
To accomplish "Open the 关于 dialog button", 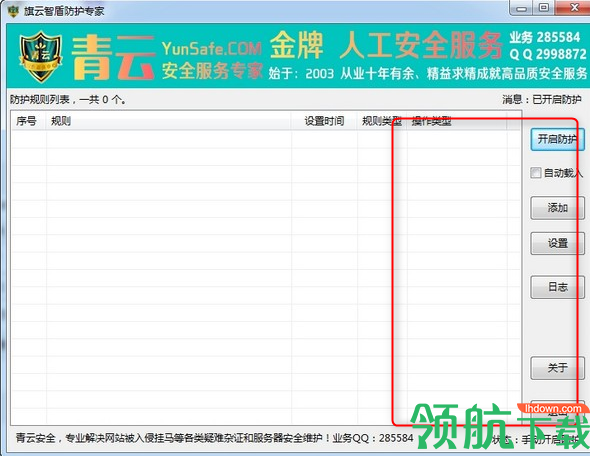I will [x=558, y=368].
